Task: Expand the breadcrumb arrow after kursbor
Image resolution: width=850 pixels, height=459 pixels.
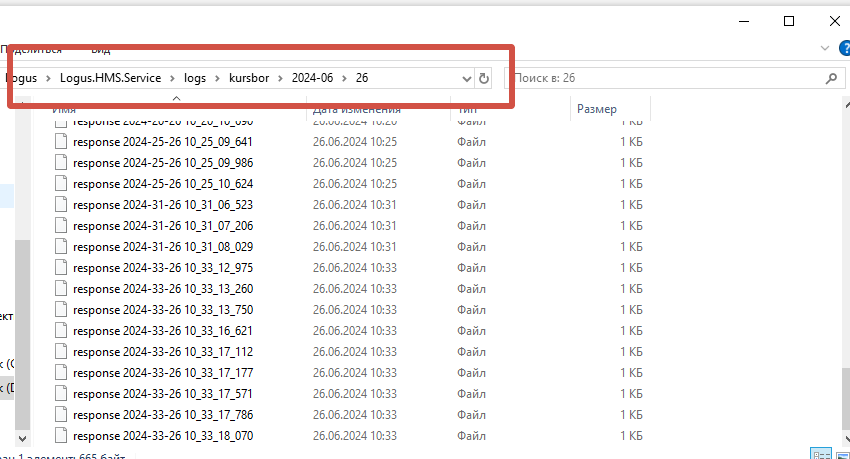Action: (280, 78)
